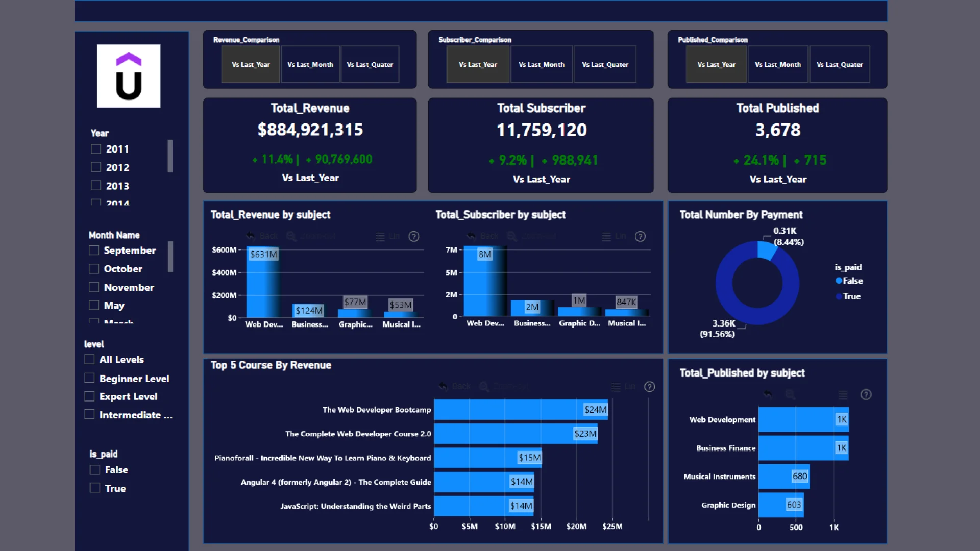Click the False legend color dot

click(839, 281)
